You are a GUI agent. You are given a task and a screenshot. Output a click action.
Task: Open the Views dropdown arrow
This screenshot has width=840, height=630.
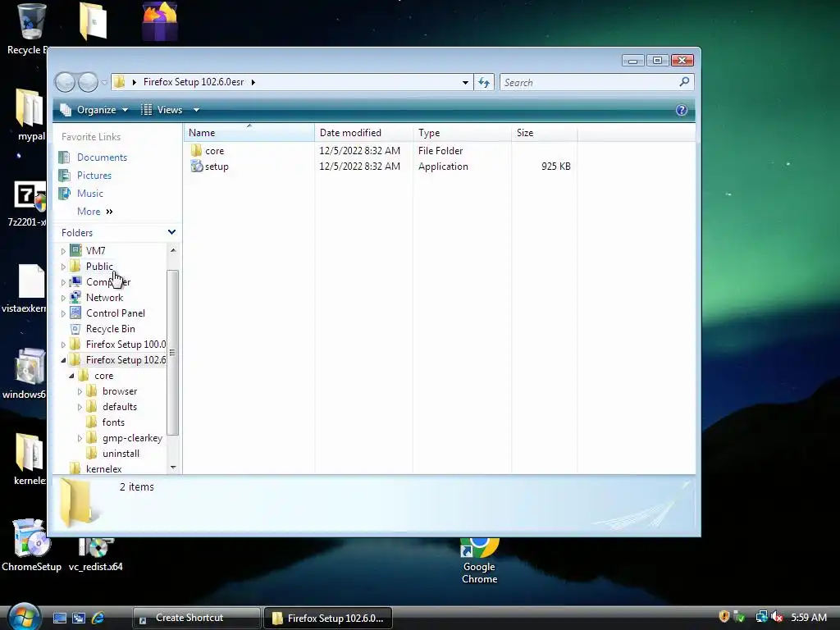coord(196,110)
